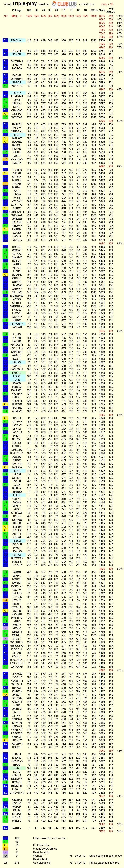
Task: Select the DXCCs column header
Action: [x=94, y=10]
